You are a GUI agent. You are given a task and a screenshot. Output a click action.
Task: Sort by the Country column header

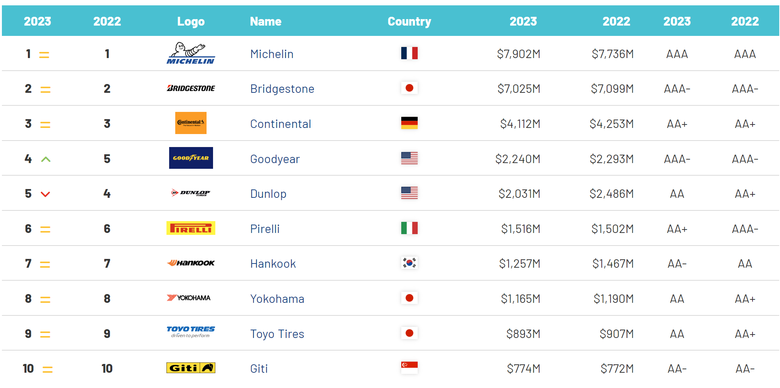[409, 21]
